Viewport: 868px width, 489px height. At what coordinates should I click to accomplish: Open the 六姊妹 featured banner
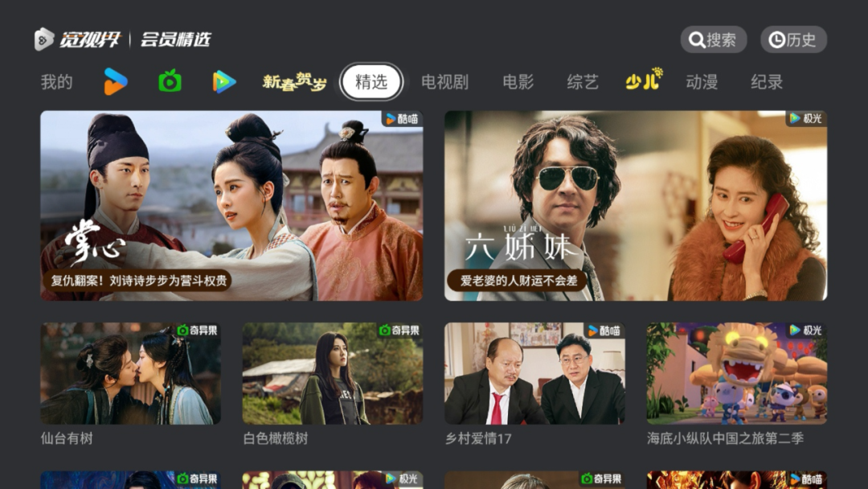(x=636, y=206)
